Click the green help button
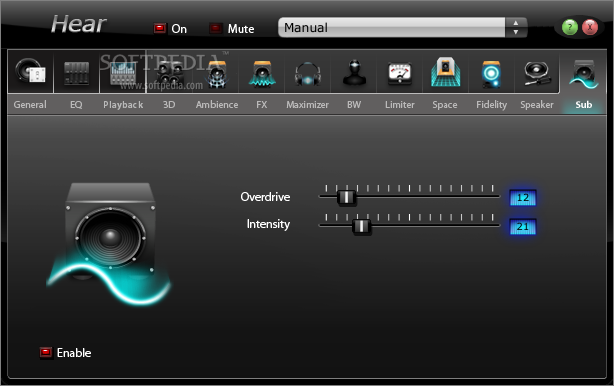Image resolution: width=614 pixels, height=386 pixels. click(x=570, y=27)
